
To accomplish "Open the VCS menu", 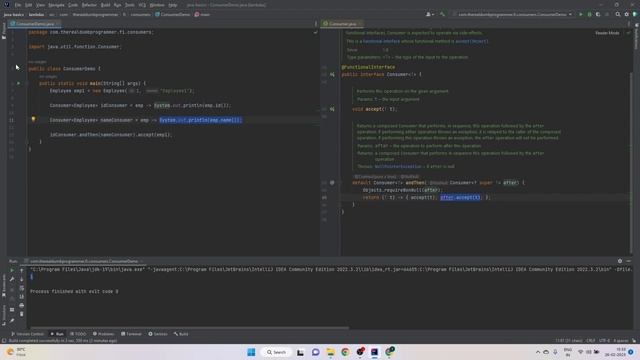I will 142,5.
